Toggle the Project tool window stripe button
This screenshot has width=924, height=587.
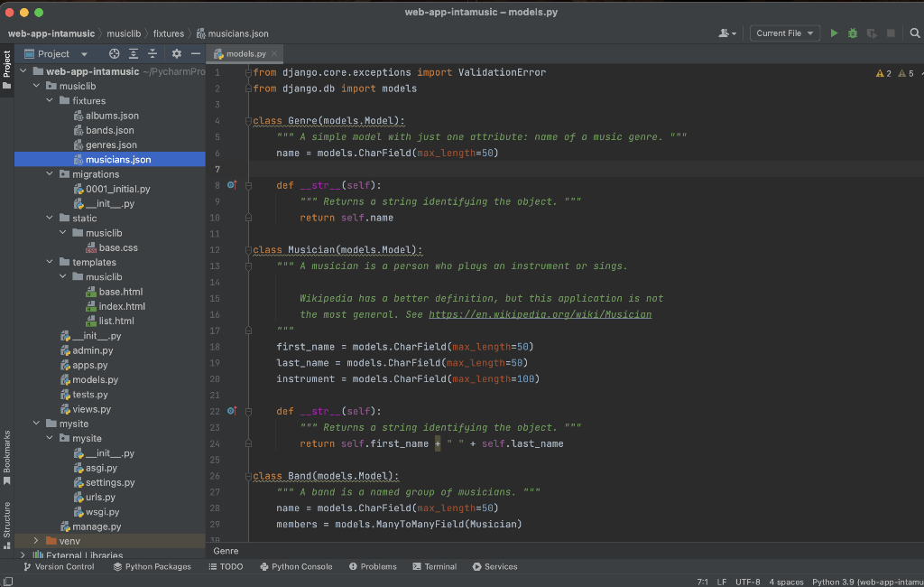click(x=7, y=70)
